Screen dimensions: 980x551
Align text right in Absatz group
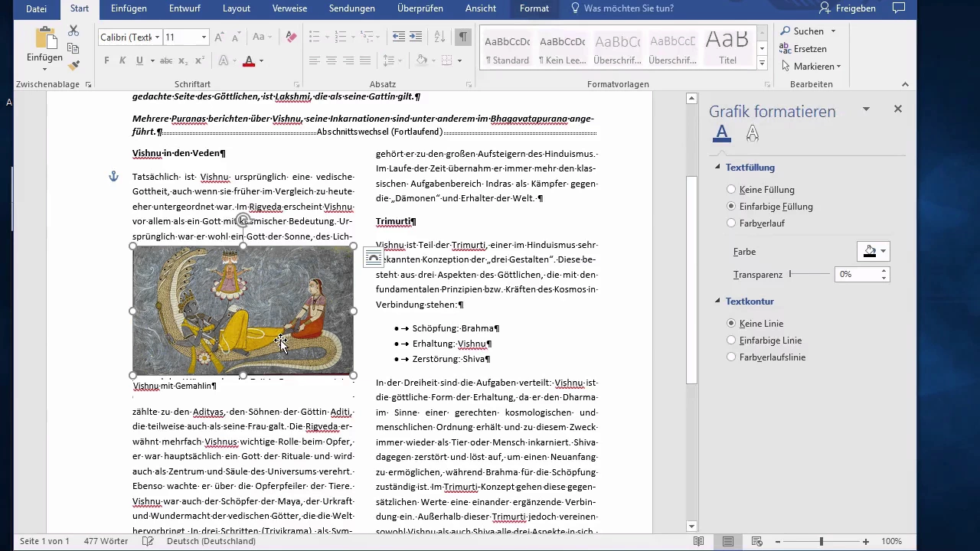tap(348, 61)
